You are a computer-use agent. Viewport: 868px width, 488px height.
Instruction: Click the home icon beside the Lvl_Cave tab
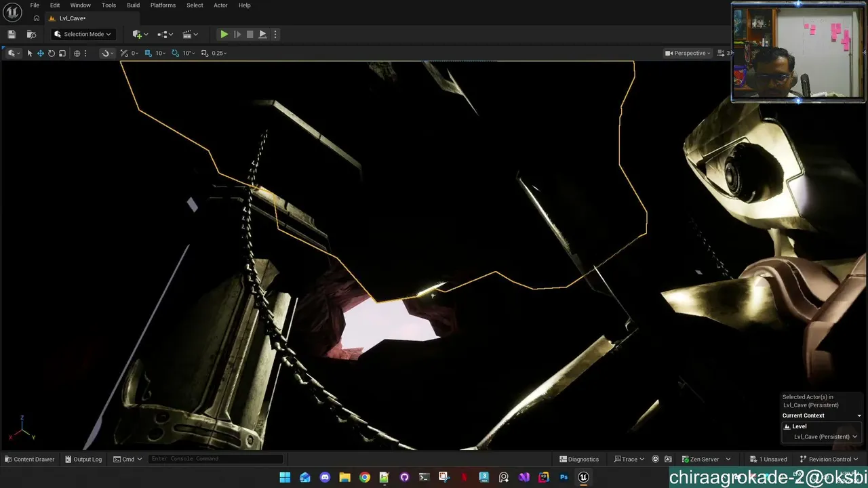click(37, 18)
